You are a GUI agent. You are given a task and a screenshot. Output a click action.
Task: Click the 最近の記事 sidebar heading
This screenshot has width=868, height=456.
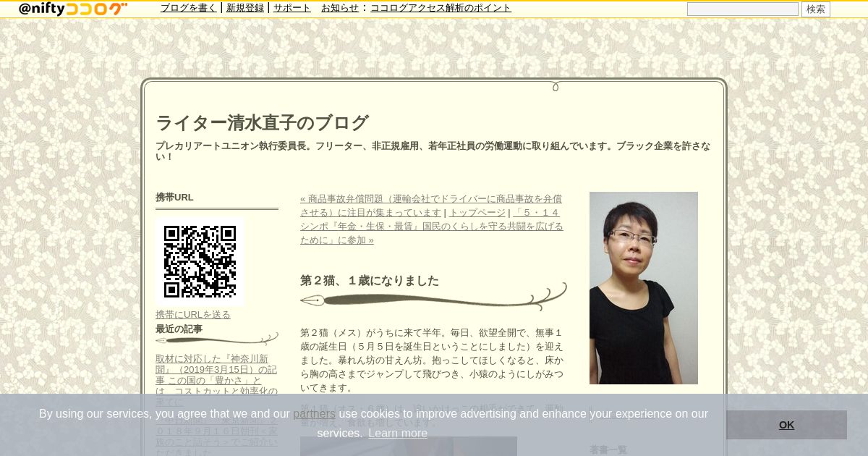tap(179, 329)
